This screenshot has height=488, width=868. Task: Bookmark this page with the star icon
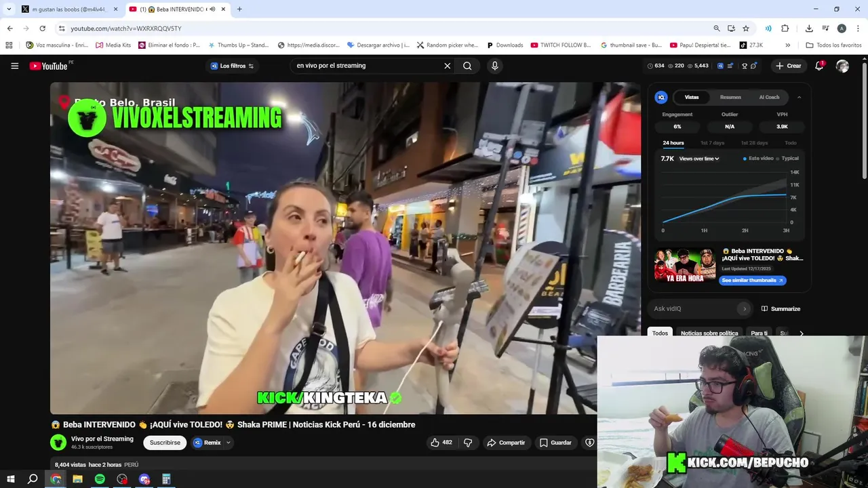click(746, 28)
